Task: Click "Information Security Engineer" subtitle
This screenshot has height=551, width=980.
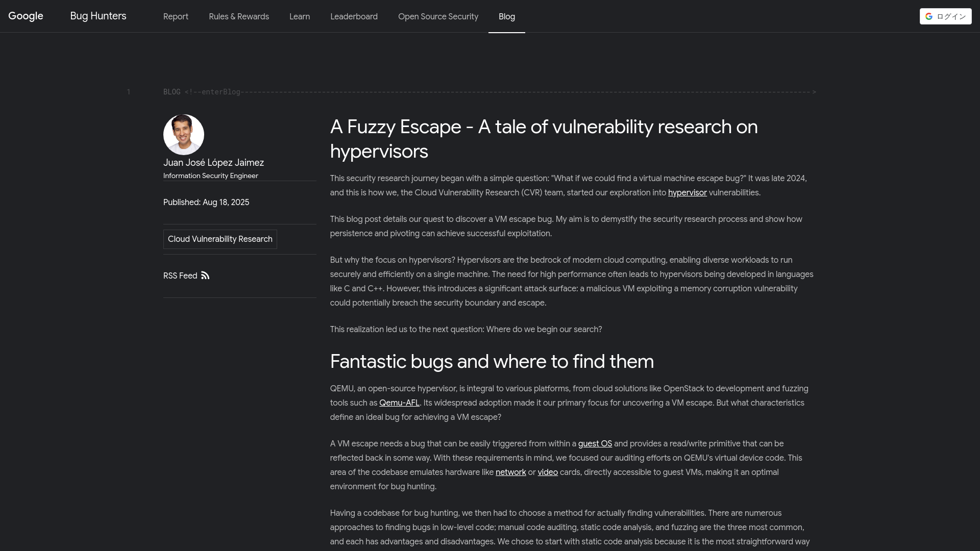Action: (x=210, y=176)
